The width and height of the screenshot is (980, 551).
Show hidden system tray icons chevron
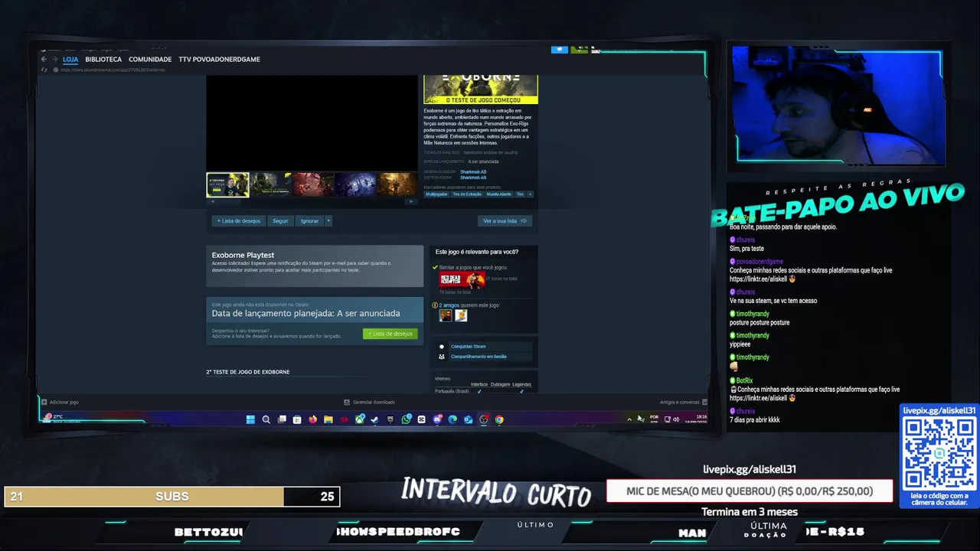[629, 419]
